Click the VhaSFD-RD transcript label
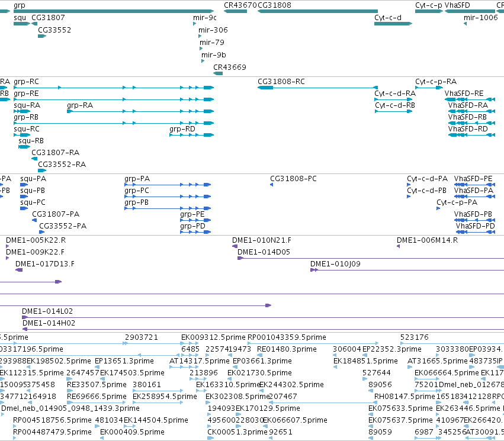Screen dimensions: 504x441 468,129
